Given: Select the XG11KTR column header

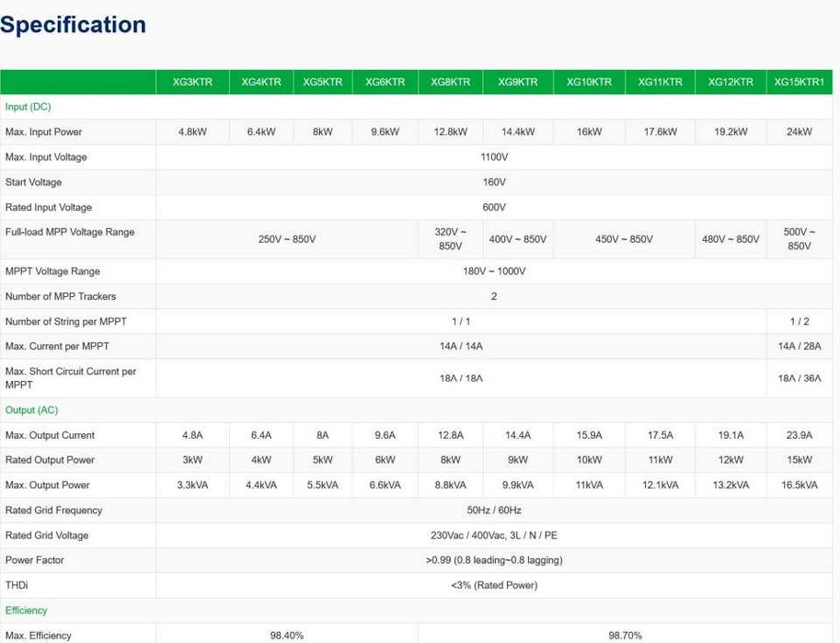Looking at the screenshot, I should point(660,82).
